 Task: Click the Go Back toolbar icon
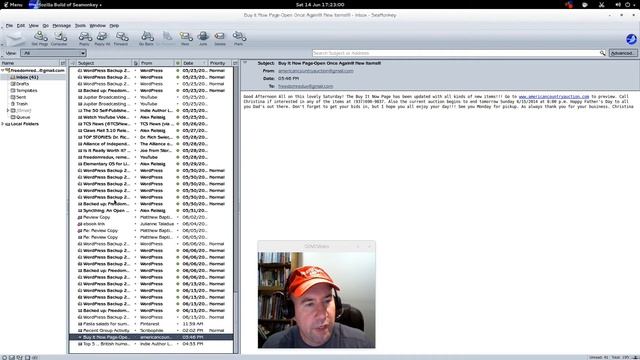pos(147,38)
